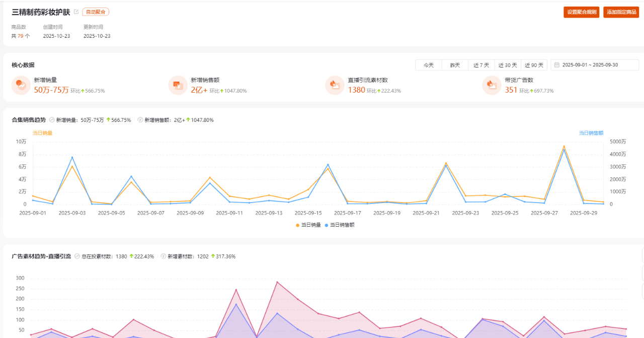Screen dimensions: 644x338
Task: Open the 2025-09-01 ~ 2025-09-30 date picker
Action: click(x=595, y=65)
